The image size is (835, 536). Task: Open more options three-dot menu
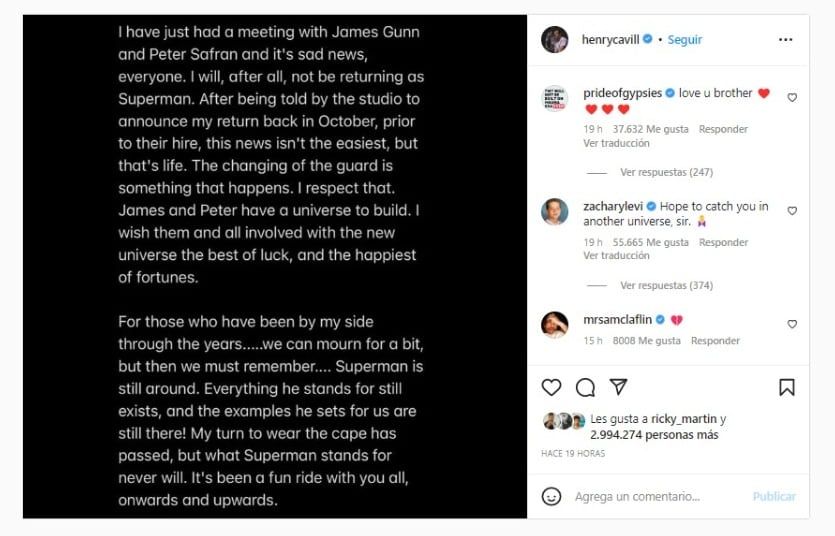(x=785, y=40)
